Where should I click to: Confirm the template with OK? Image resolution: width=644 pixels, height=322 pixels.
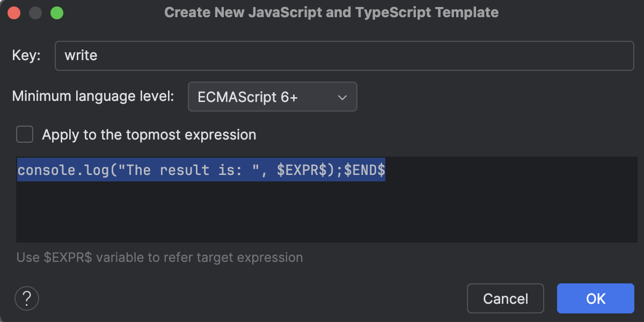(x=595, y=298)
